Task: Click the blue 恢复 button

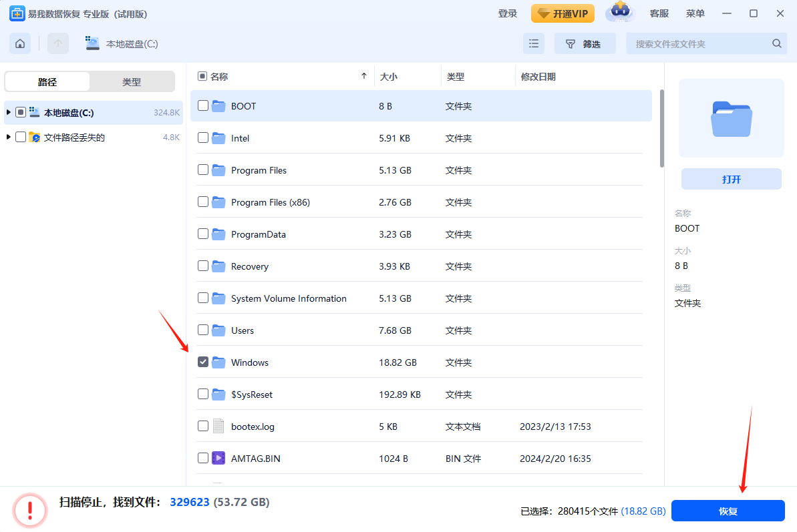Action: coord(728,511)
